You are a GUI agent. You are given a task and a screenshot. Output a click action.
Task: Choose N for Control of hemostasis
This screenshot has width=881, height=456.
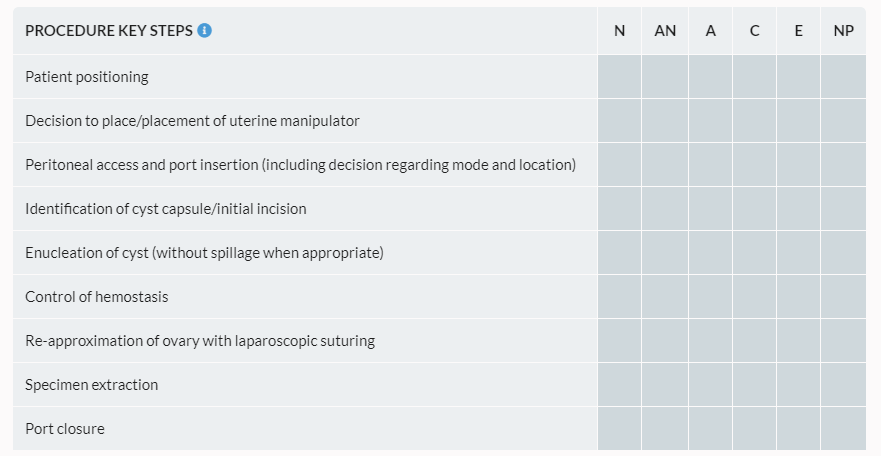click(620, 297)
